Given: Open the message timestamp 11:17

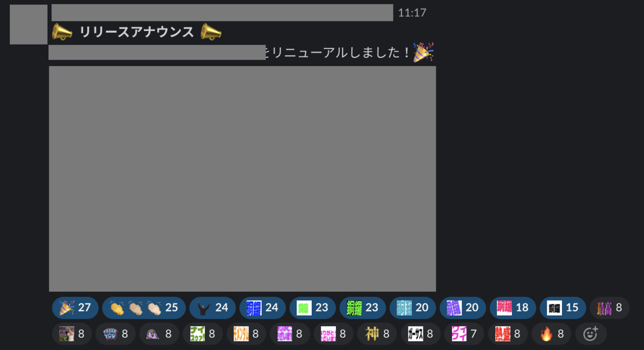Looking at the screenshot, I should 412,13.
